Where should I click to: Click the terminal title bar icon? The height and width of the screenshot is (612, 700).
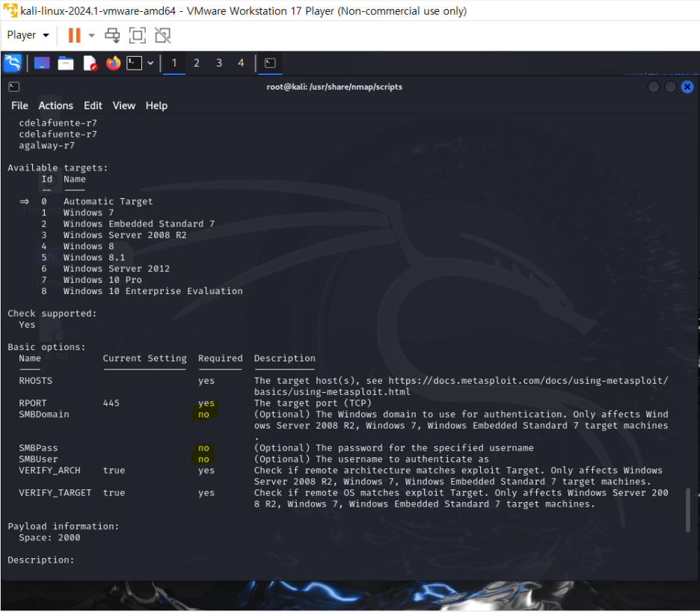pyautogui.click(x=14, y=87)
